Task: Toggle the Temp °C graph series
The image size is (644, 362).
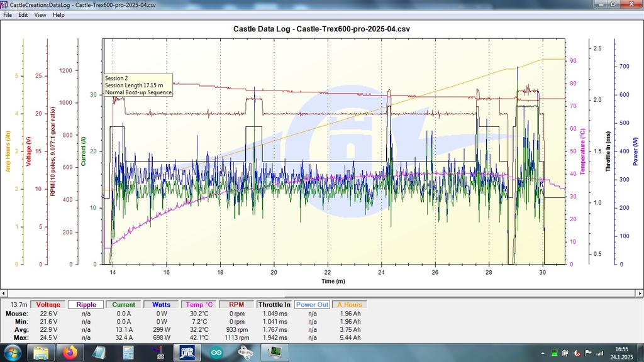Action: coord(199,304)
